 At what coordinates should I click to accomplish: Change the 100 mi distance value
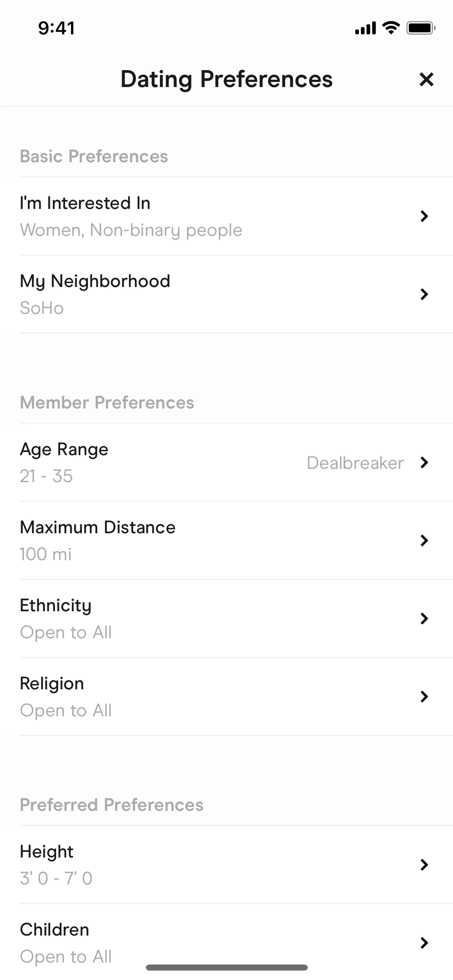click(46, 554)
